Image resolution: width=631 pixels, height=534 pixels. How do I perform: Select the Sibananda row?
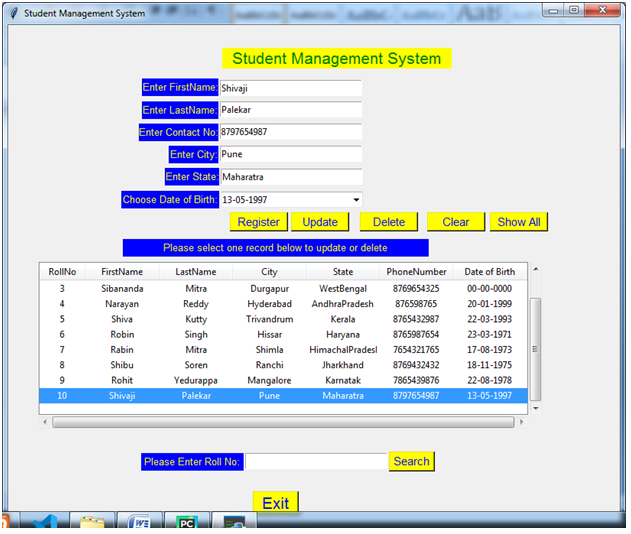[x=283, y=289]
